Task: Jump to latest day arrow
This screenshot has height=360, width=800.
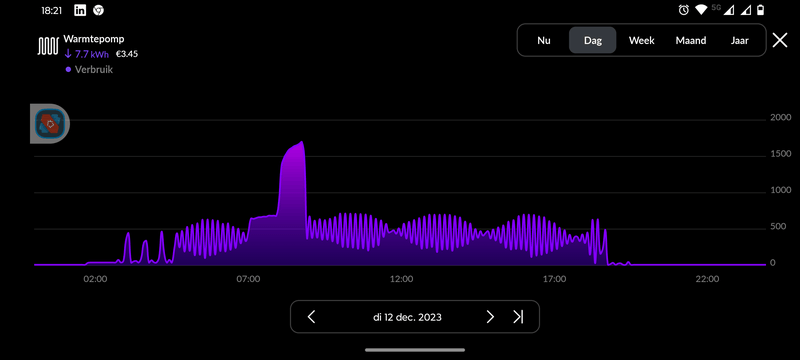Action: pos(518,317)
